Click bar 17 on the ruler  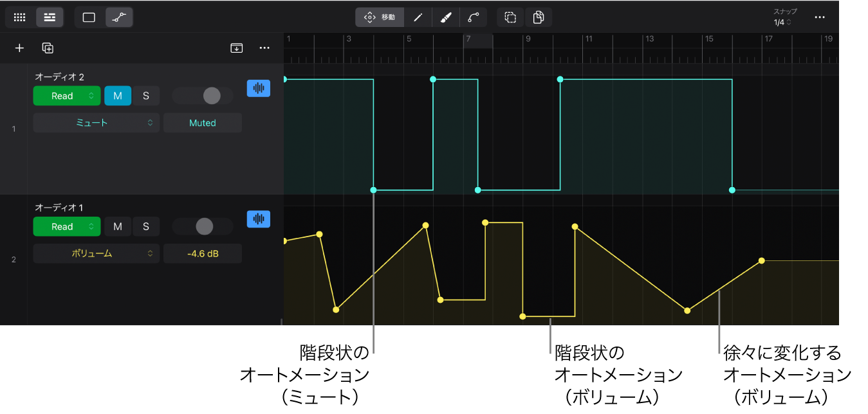(x=768, y=39)
